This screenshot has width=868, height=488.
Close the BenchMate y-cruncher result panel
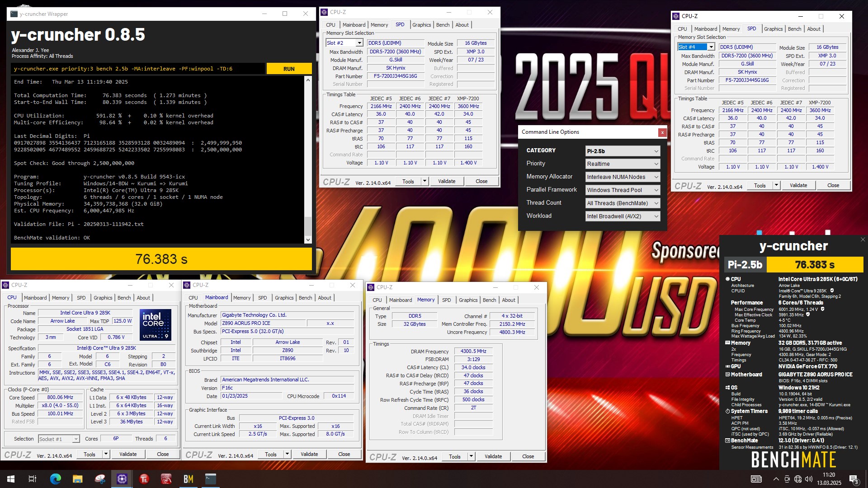tap(863, 240)
